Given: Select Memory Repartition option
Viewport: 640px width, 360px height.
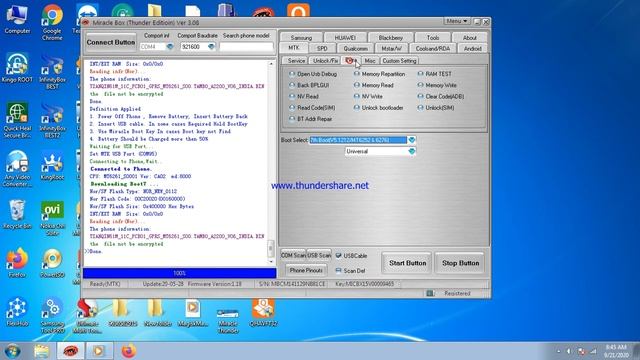Looking at the screenshot, I should pos(380,74).
